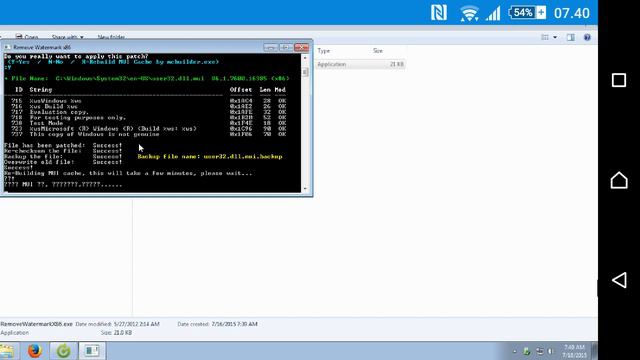Tap the Wi-Fi icon in status bar

pyautogui.click(x=469, y=13)
